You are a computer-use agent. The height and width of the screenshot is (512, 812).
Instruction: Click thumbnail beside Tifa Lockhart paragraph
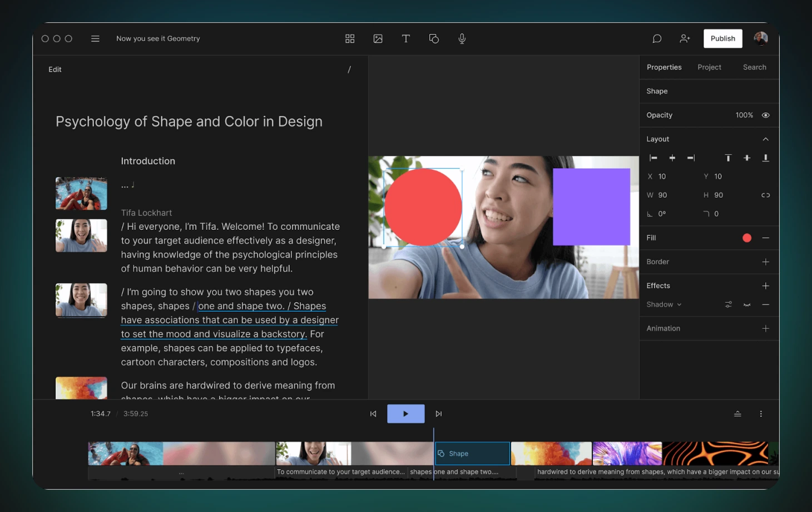click(81, 235)
